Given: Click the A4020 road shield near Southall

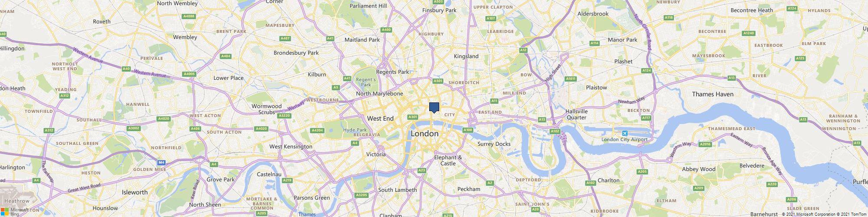Looking at the screenshot, I should [164, 118].
